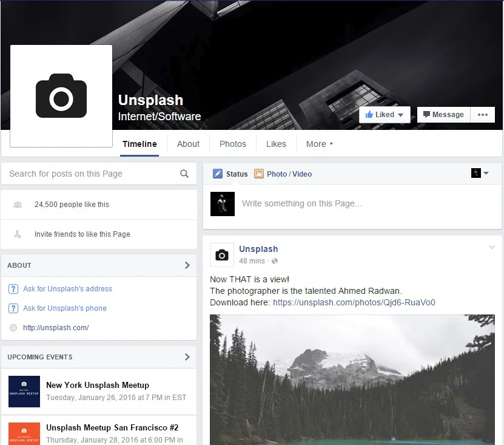Focus the Search for posts on this Page field
Screen dimensions: 504x445
coord(99,174)
